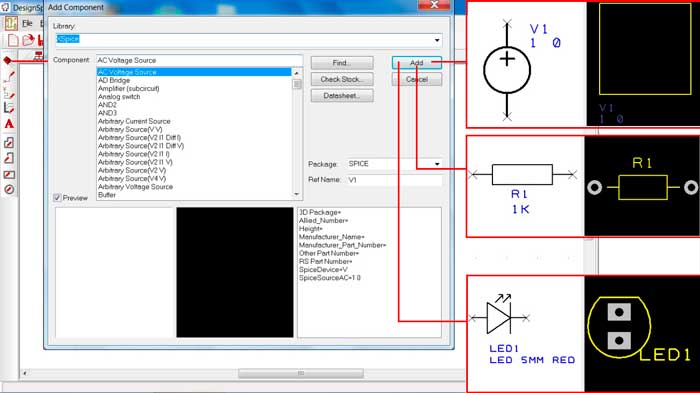Select the Add Connection tool
The width and height of the screenshot is (700, 393).
coord(9,77)
